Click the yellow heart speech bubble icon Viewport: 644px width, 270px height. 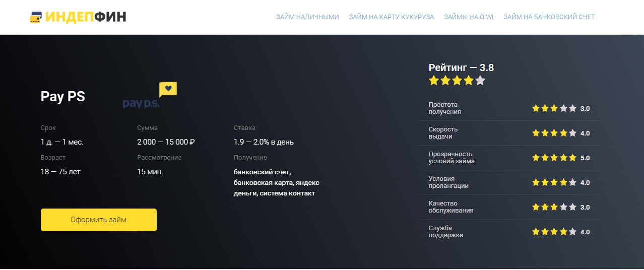(168, 89)
